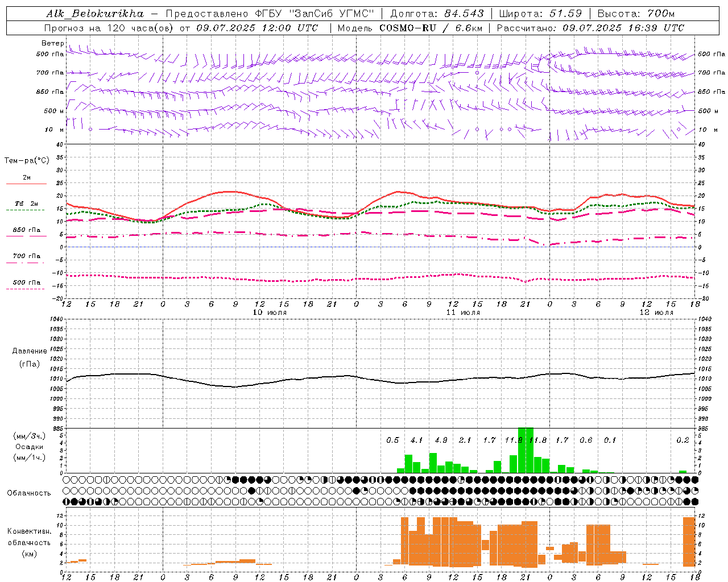Click the "(мм/3ч.)" units label
Screen dimensions: 728x582
[28, 436]
